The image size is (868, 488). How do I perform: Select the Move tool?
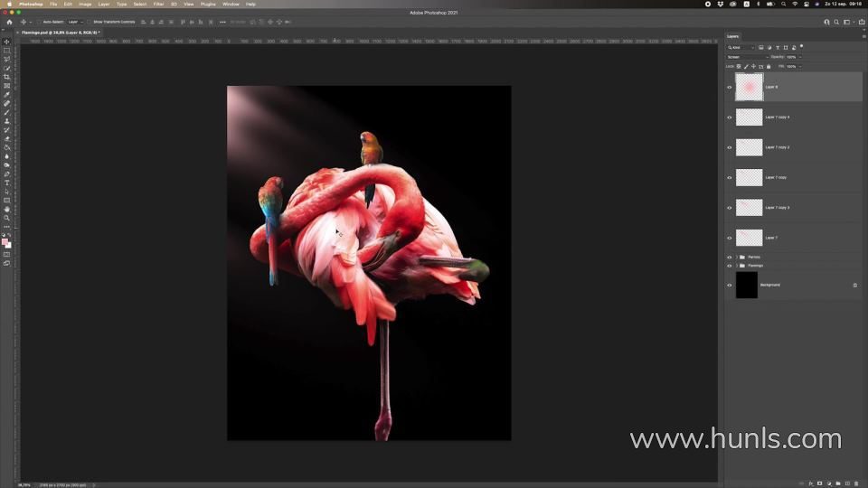point(6,42)
